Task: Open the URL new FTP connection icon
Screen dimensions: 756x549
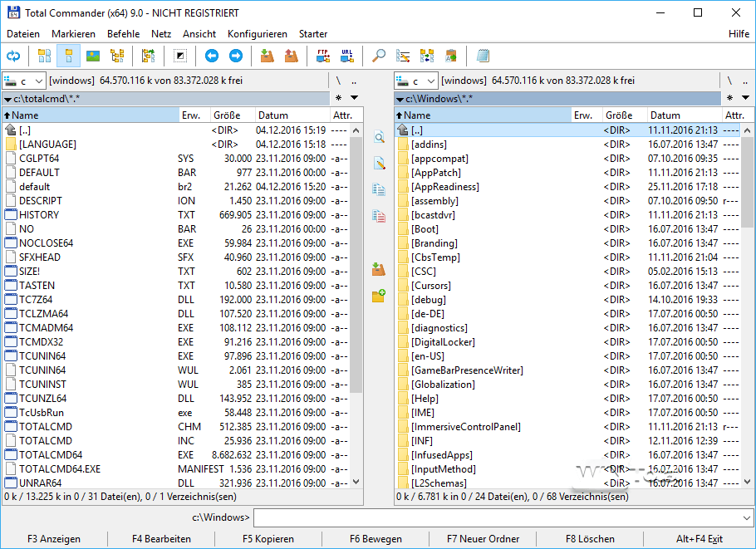Action: tap(347, 56)
